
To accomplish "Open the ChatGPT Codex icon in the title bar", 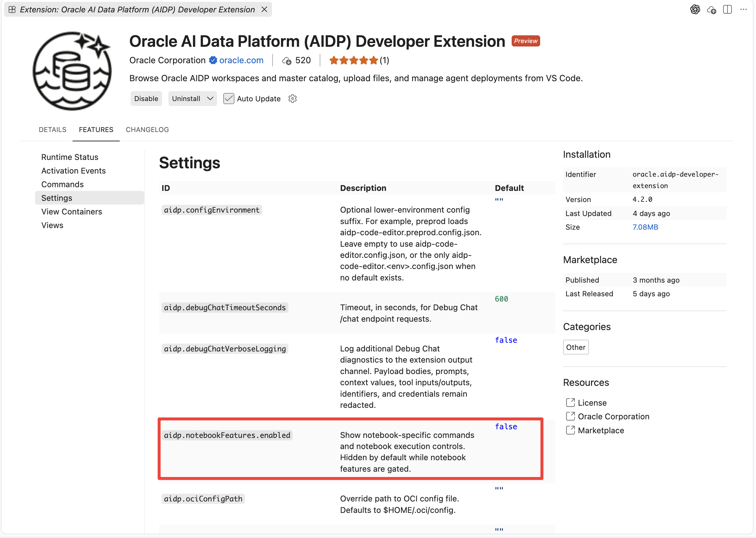I will 695,10.
